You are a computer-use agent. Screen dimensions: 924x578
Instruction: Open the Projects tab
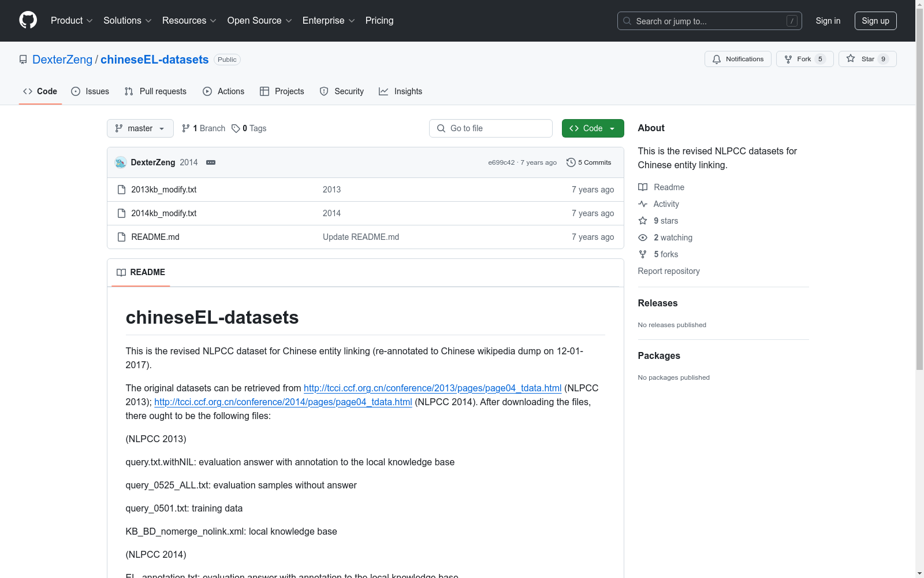coord(282,91)
